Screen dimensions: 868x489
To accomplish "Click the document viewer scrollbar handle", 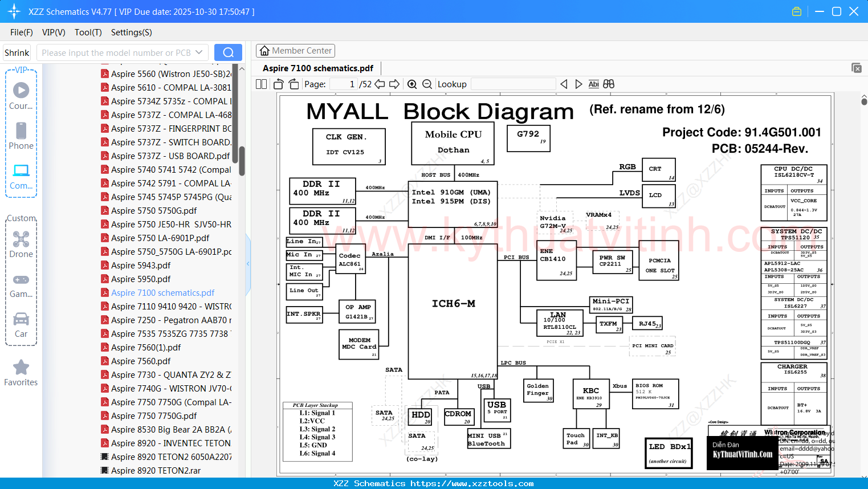I will click(x=864, y=101).
